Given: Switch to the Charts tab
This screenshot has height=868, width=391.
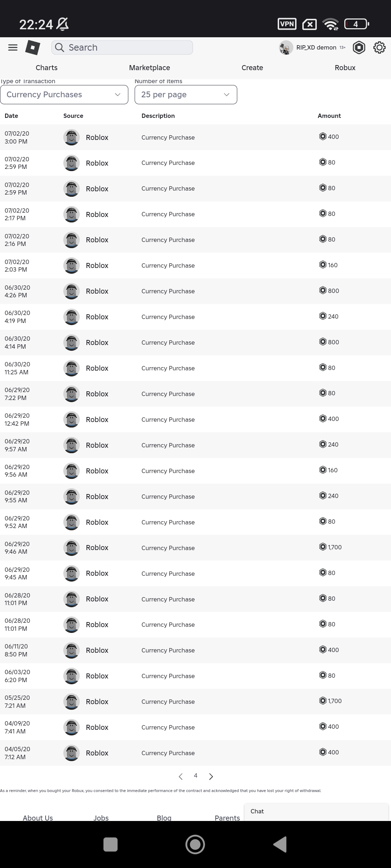Looking at the screenshot, I should [46, 68].
